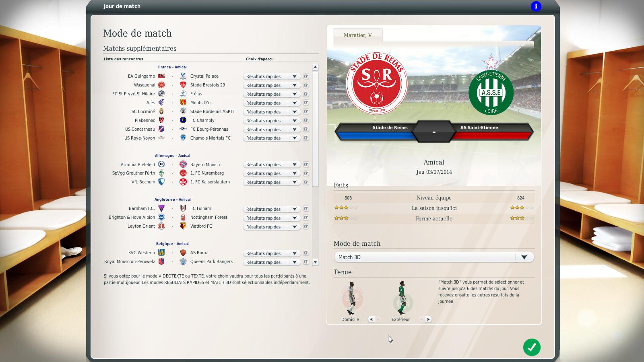Click the Watford FC team name
This screenshot has width=644, height=362.
pos(201,226)
